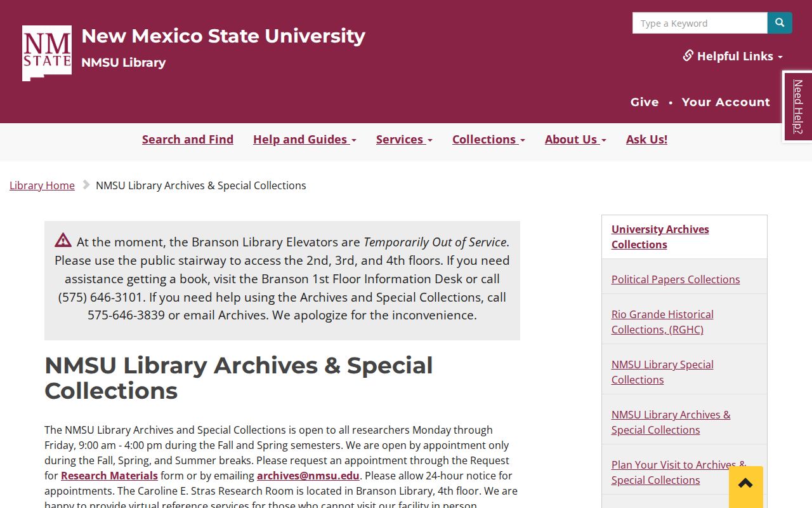Focus the Type a Keyword search field
The image size is (812, 508).
tap(700, 23)
